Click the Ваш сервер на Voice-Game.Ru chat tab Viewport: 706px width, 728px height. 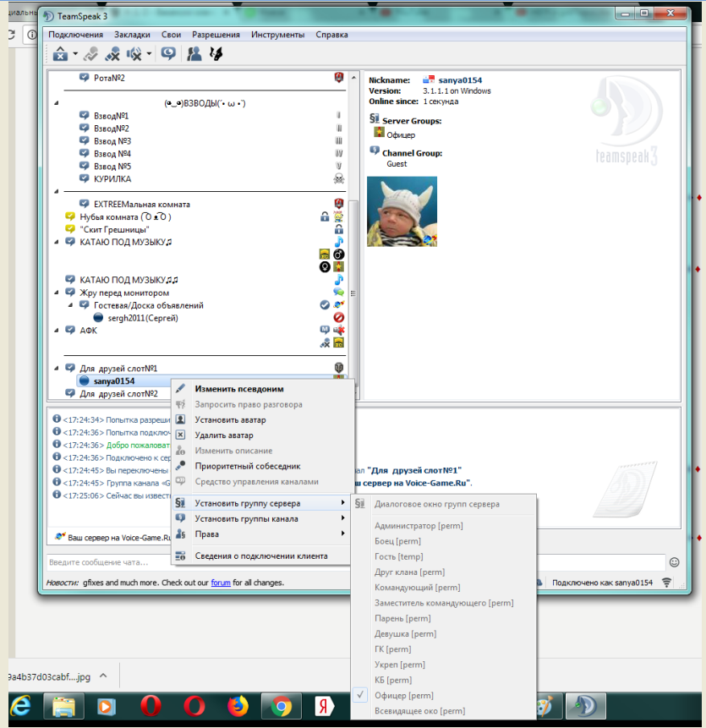114,537
